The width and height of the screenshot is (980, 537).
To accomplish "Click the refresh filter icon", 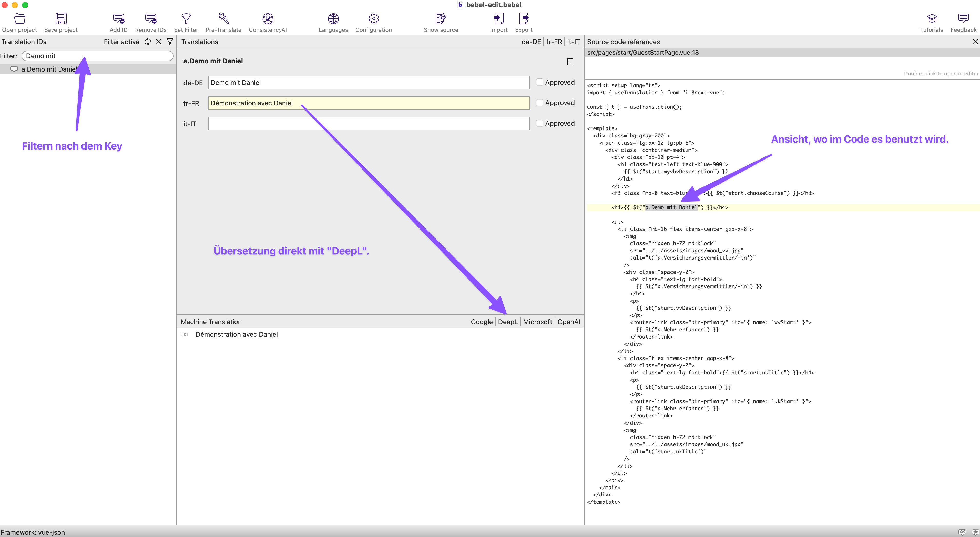I will tap(148, 42).
